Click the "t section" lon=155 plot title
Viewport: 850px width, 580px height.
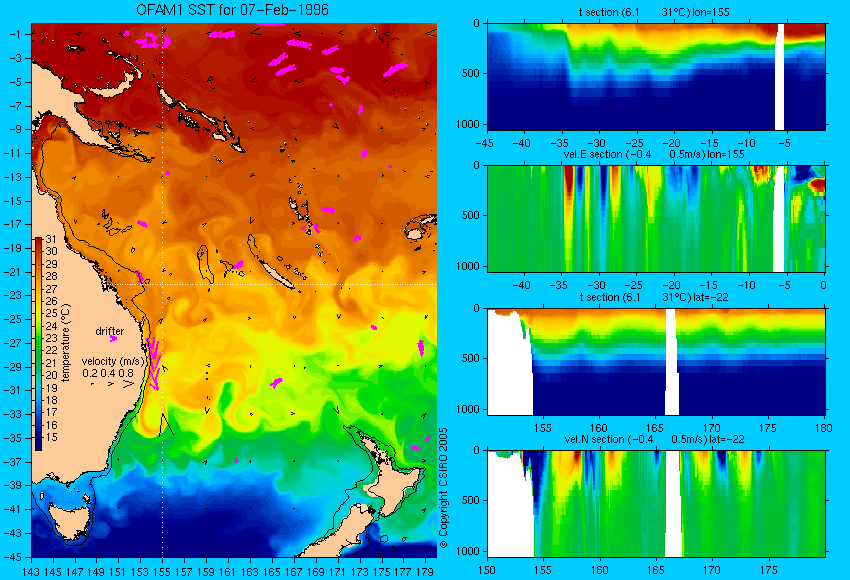[x=654, y=12]
